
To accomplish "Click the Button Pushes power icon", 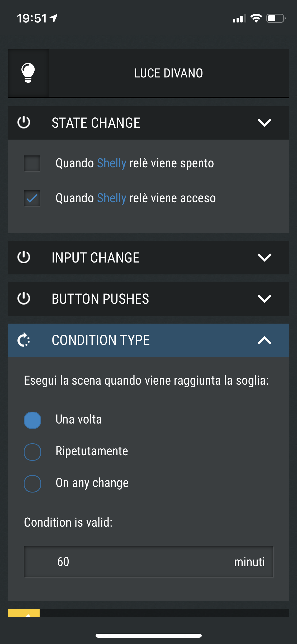I will click(24, 299).
